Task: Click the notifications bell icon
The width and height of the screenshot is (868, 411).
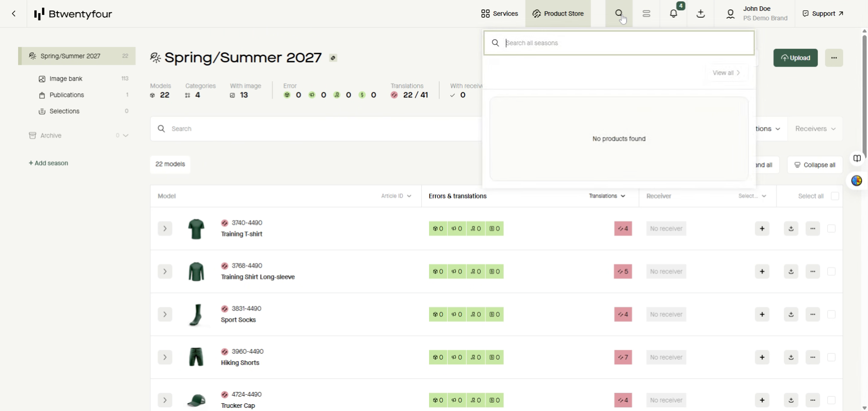Action: (674, 14)
